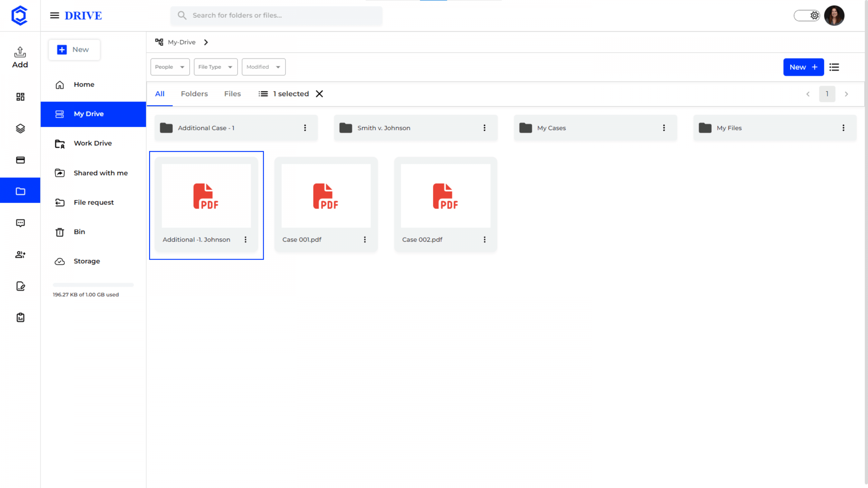
Task: Open Storage in the sidebar
Action: tap(93, 261)
